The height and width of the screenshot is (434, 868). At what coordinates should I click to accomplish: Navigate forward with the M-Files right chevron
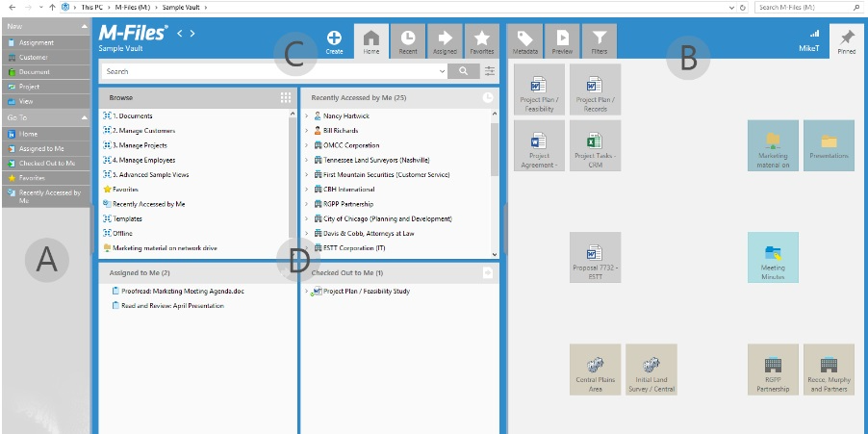[192, 34]
